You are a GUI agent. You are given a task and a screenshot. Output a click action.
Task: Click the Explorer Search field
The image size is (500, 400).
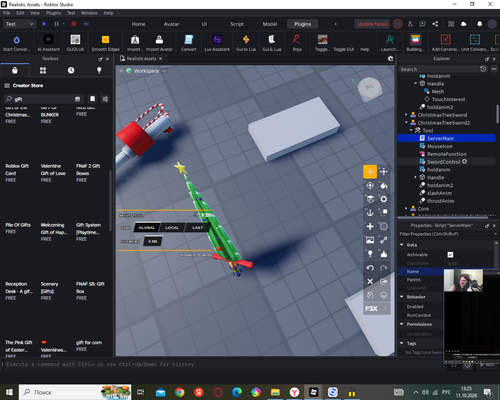pyautogui.click(x=438, y=69)
